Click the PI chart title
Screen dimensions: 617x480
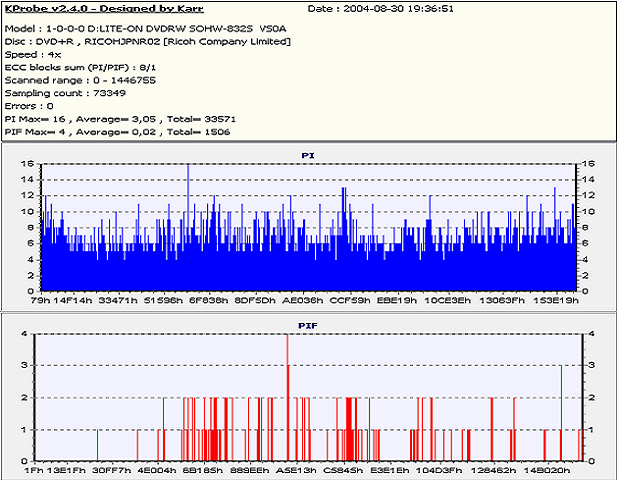308,155
